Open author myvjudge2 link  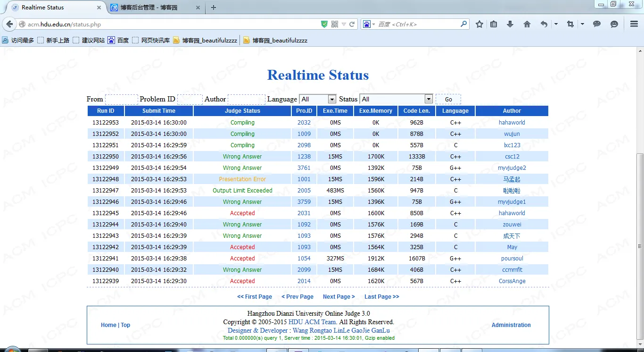click(x=512, y=168)
